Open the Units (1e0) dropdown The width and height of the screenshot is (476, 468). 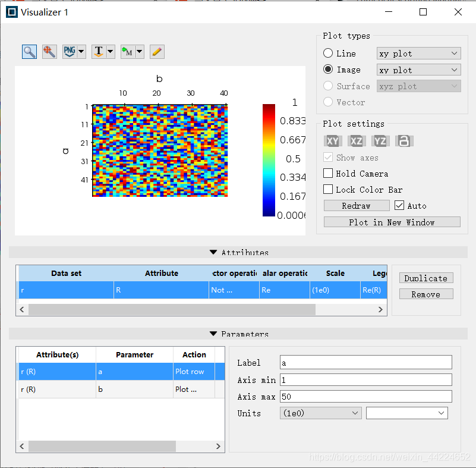pos(320,413)
